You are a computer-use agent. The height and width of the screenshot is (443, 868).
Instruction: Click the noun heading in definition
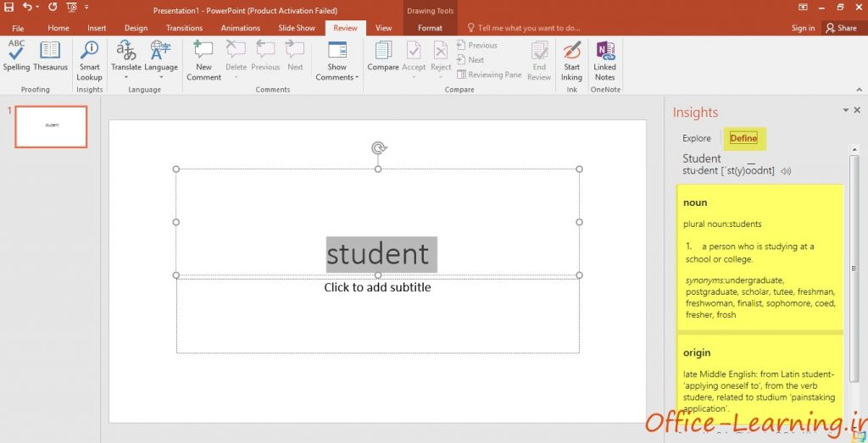(x=695, y=202)
